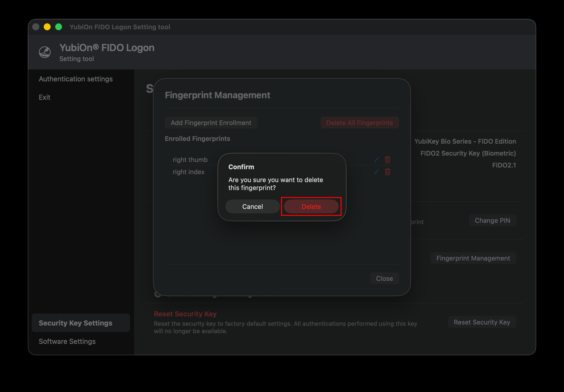Confirm deletion with the Delete button
The width and height of the screenshot is (564, 392).
[x=311, y=206]
